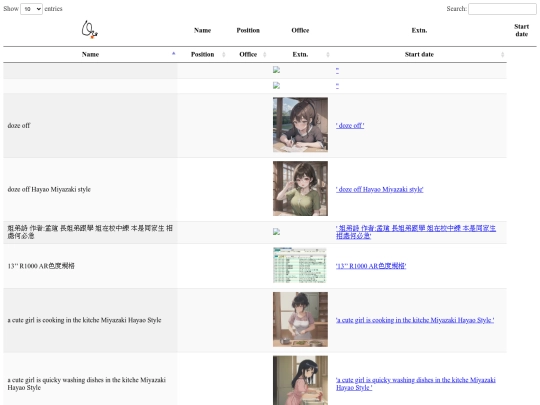Click the top header 'Start date' label

[x=521, y=30]
